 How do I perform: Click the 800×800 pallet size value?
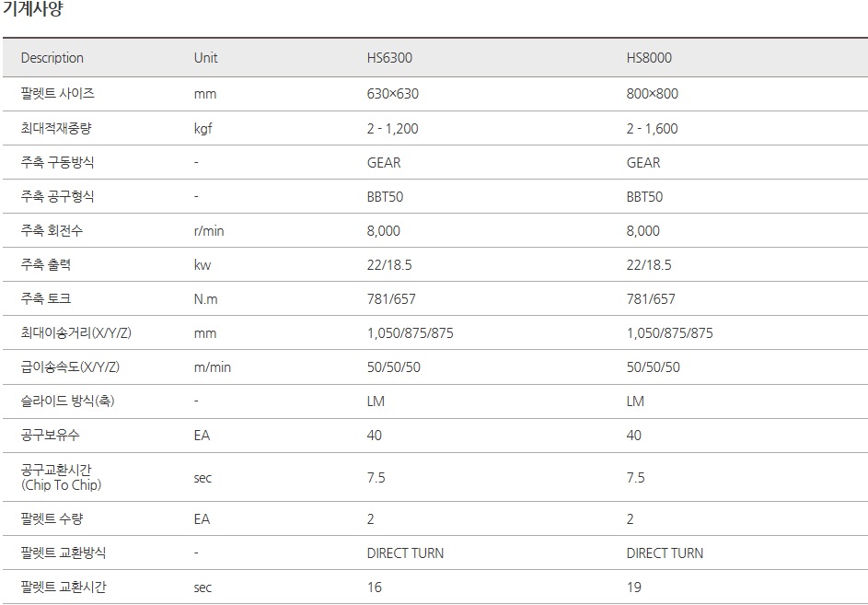653,94
